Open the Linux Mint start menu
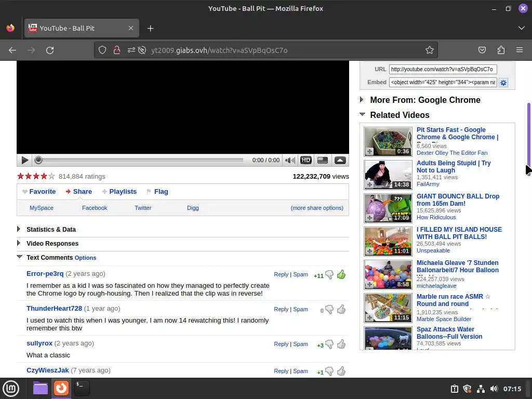 (x=11, y=389)
